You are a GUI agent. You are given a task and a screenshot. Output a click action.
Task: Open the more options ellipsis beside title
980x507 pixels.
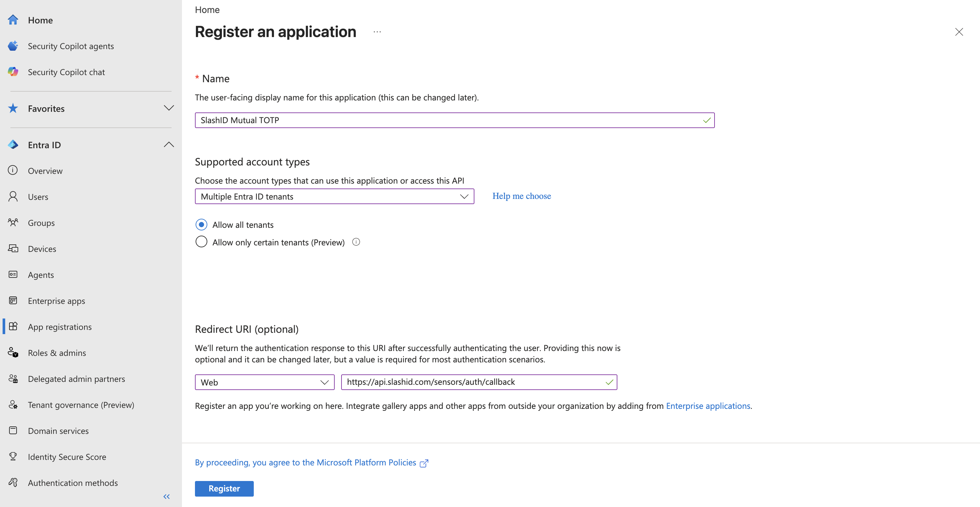click(x=377, y=32)
